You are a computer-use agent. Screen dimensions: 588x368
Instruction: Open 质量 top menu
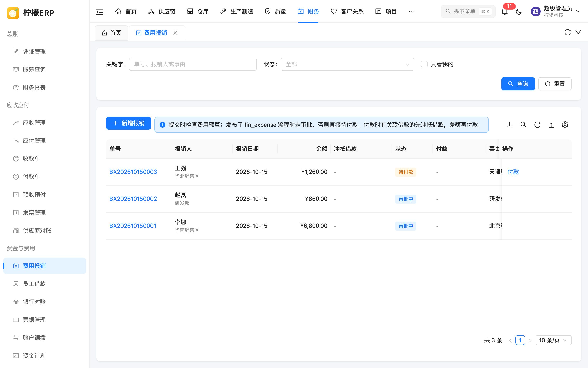(275, 11)
